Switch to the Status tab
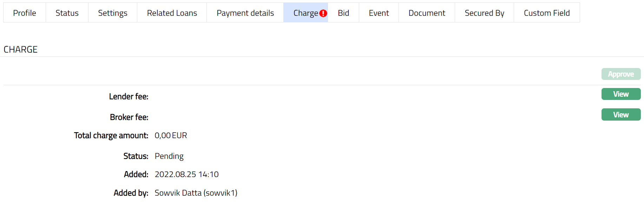 click(67, 13)
